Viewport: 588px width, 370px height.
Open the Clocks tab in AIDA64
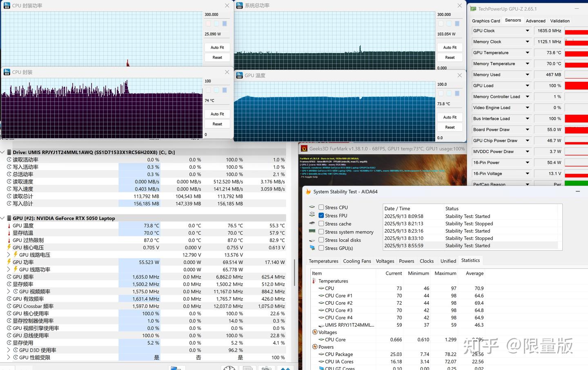coord(426,261)
